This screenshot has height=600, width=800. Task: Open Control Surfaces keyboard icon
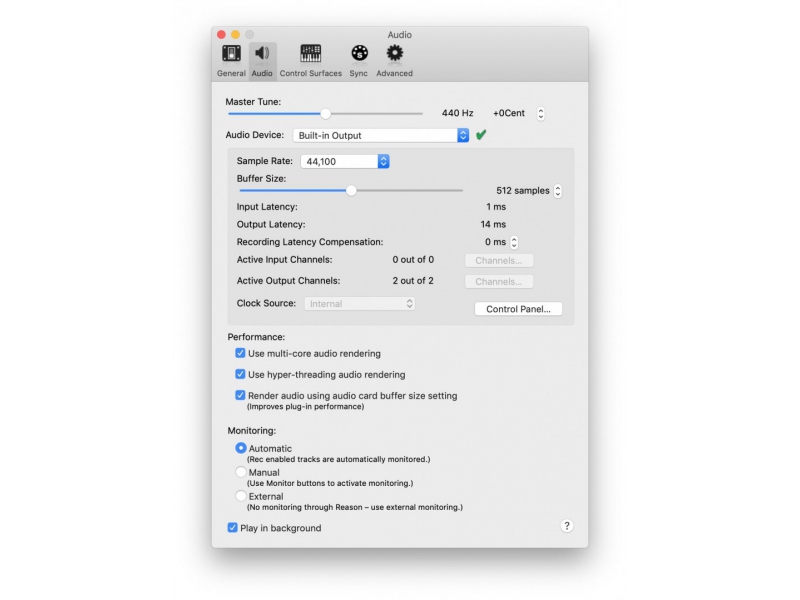coord(310,53)
